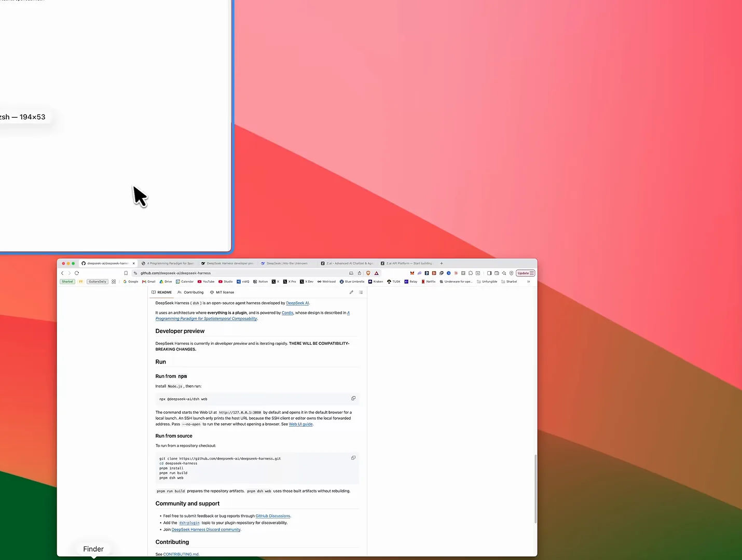Copy the git clone code block

click(x=353, y=458)
